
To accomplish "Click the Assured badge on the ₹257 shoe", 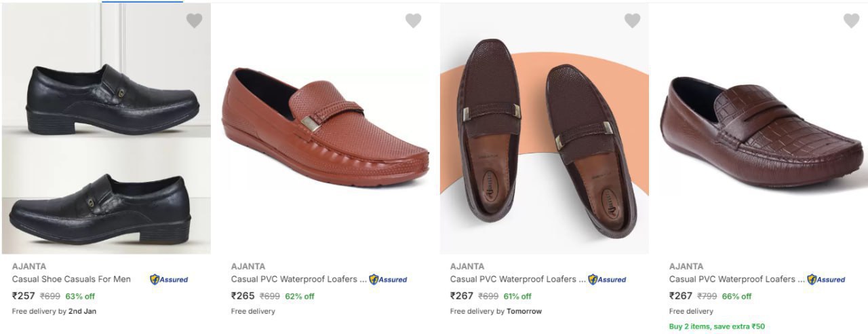I will tap(169, 280).
